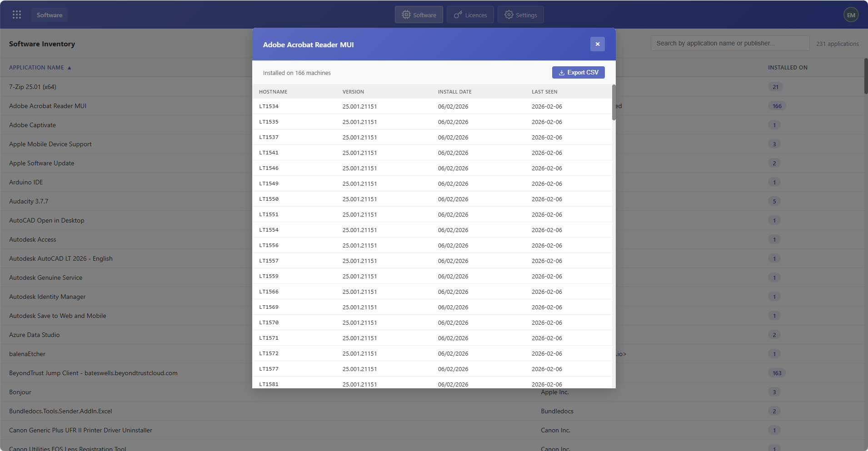Select hostname LT1556 row
The width and height of the screenshot is (868, 451).
(x=432, y=245)
